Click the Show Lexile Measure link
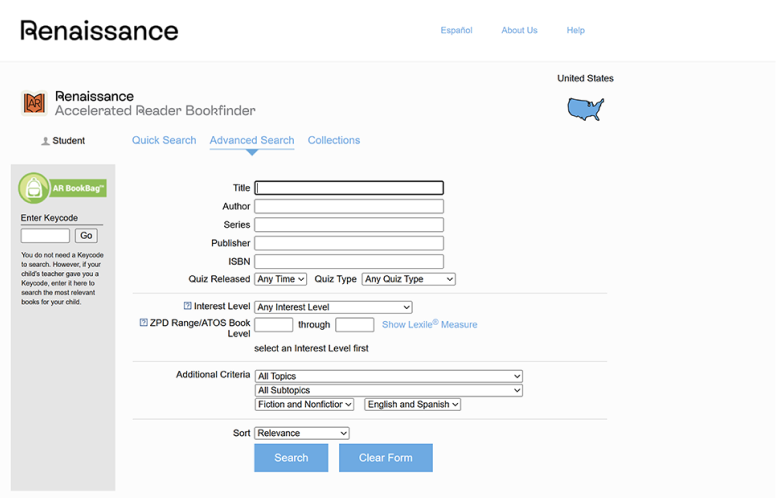This screenshot has width=776, height=498. click(x=429, y=324)
